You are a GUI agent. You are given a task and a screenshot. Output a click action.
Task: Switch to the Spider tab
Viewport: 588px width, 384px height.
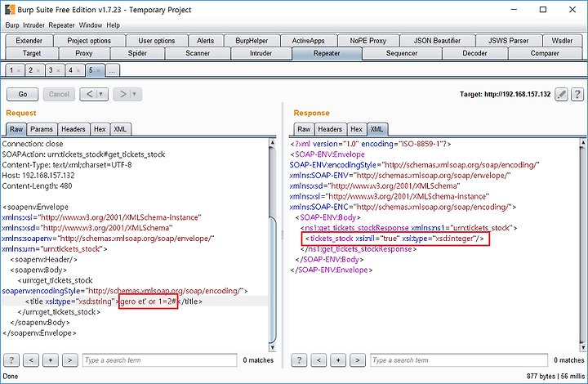tap(137, 53)
